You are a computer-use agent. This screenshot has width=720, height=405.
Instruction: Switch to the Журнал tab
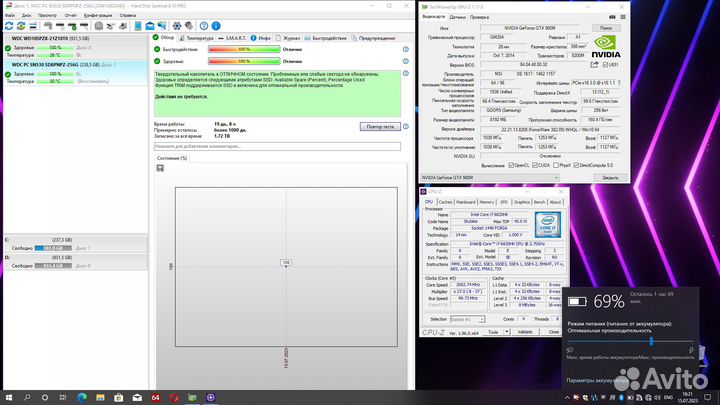click(288, 38)
